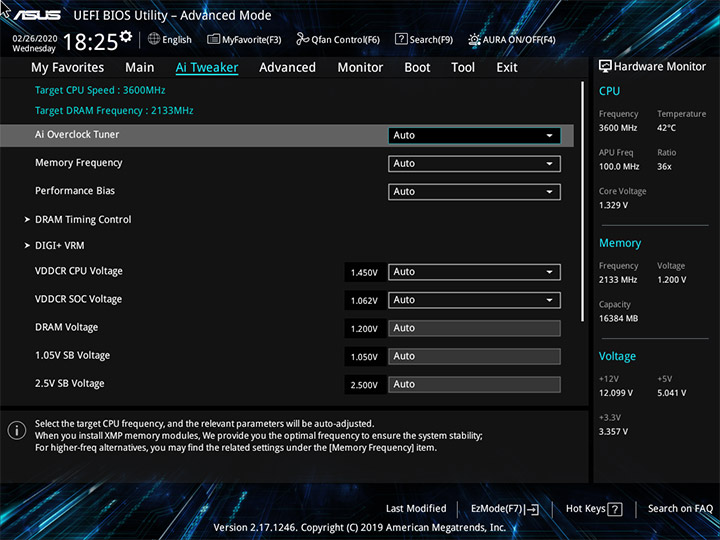Screen dimensions: 720x540
Task: Open the Tool tab
Action: click(463, 68)
